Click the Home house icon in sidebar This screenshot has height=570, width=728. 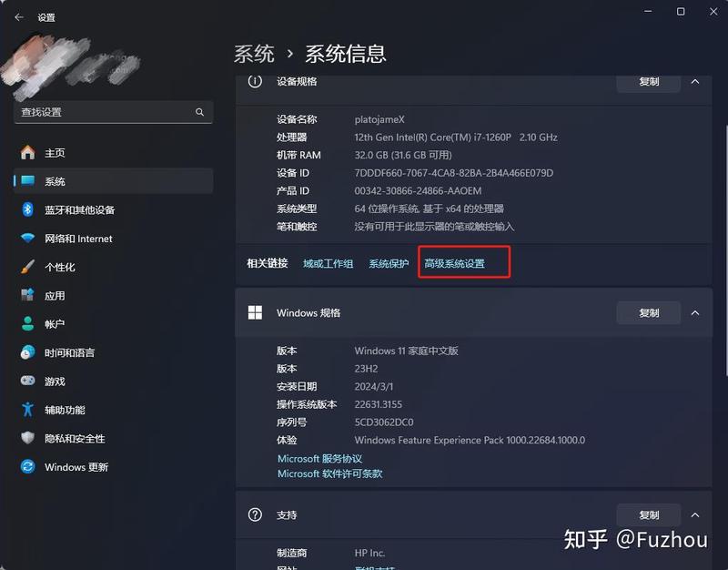pos(28,152)
